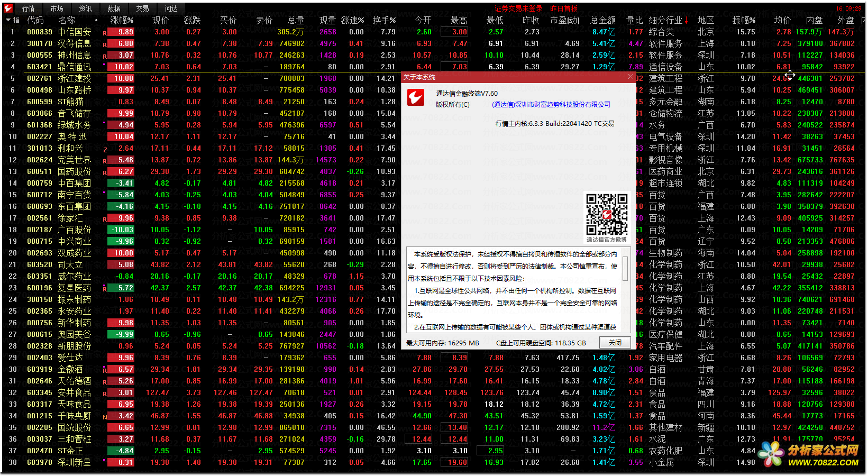Click the 16:09:29 clock at top-right

848,8
